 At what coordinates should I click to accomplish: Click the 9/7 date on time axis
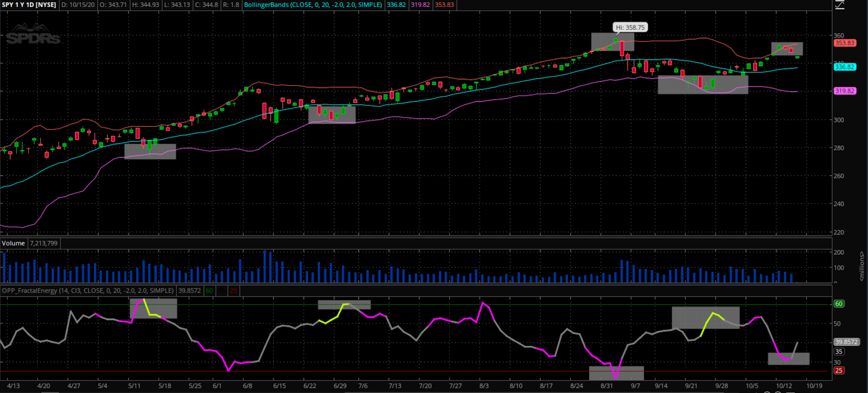click(x=635, y=386)
